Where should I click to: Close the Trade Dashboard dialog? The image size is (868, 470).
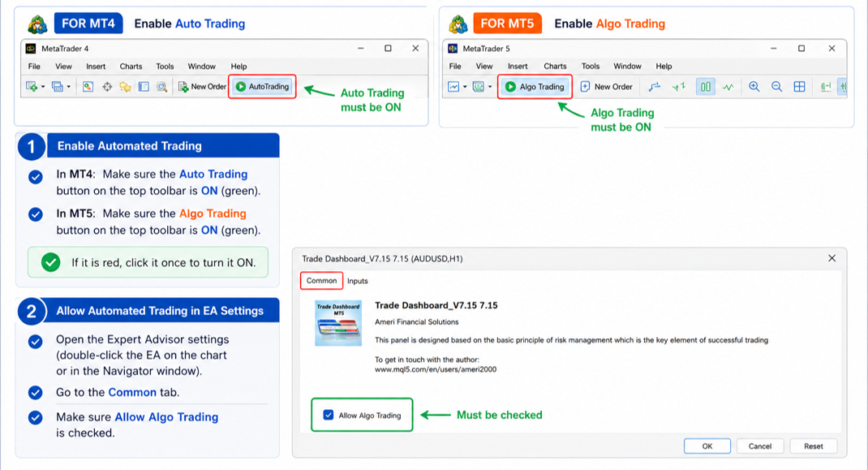coord(831,258)
